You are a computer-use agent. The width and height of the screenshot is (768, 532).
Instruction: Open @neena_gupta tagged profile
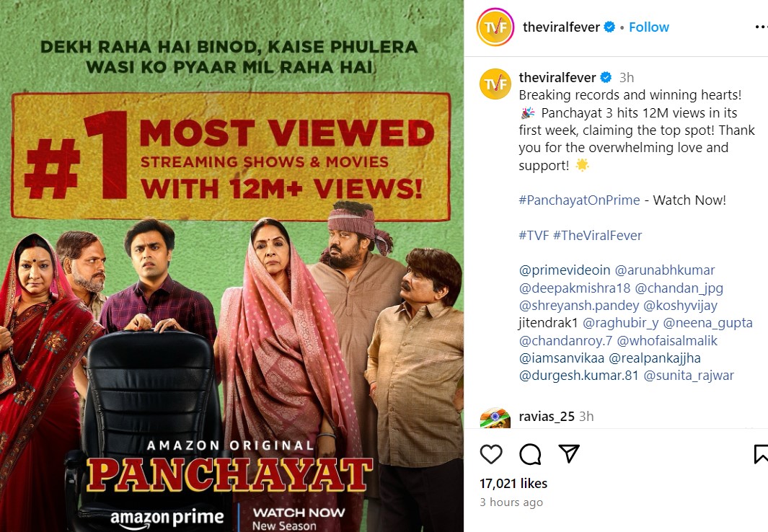click(707, 323)
